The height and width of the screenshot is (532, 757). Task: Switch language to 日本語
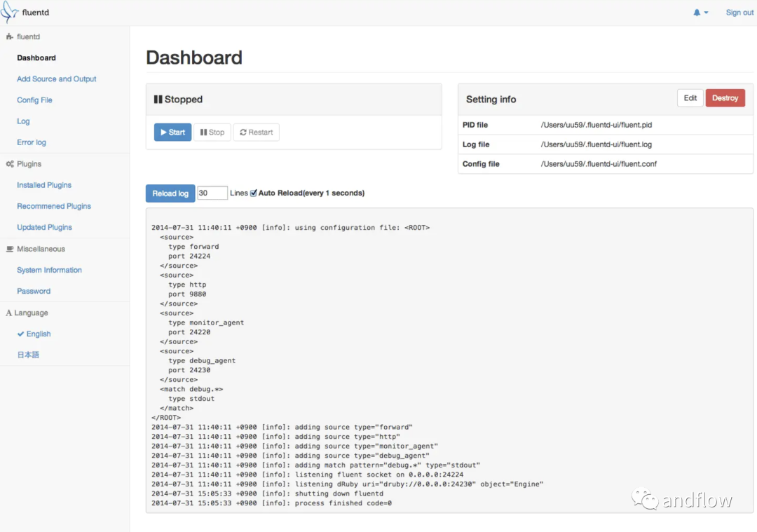[x=28, y=355]
